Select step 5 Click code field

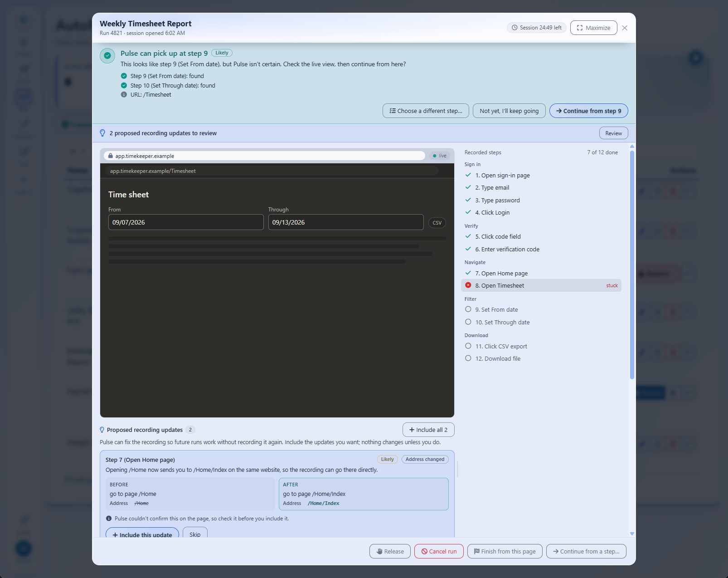[541, 236]
